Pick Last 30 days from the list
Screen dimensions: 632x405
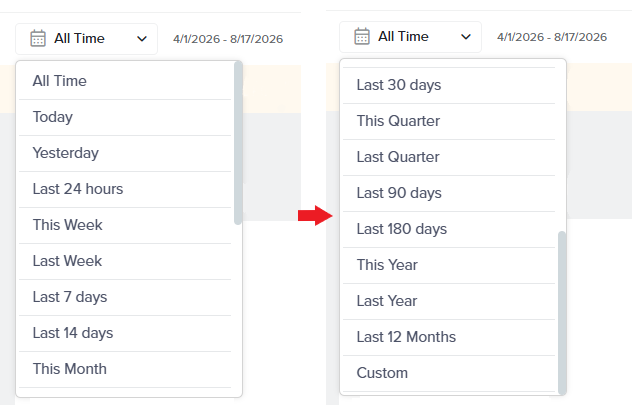[449, 85]
